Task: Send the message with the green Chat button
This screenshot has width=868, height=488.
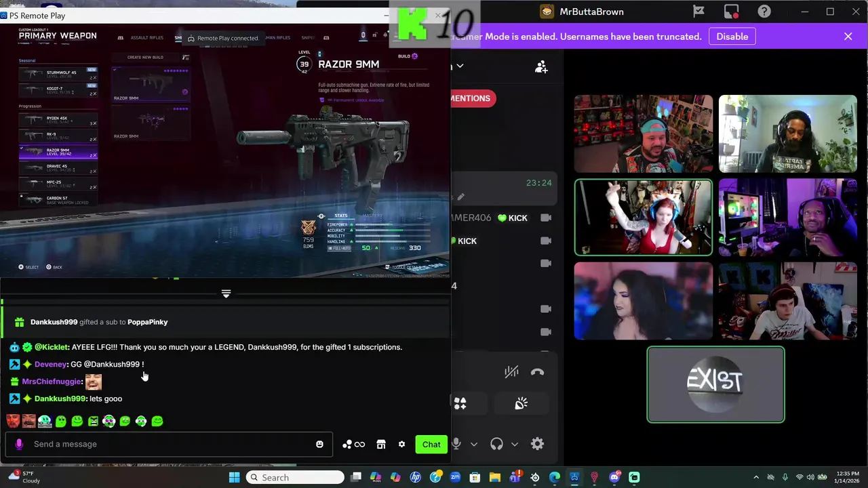Action: tap(431, 444)
